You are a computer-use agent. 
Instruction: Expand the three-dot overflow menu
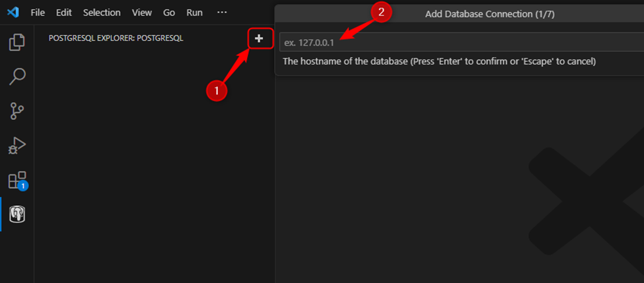222,13
